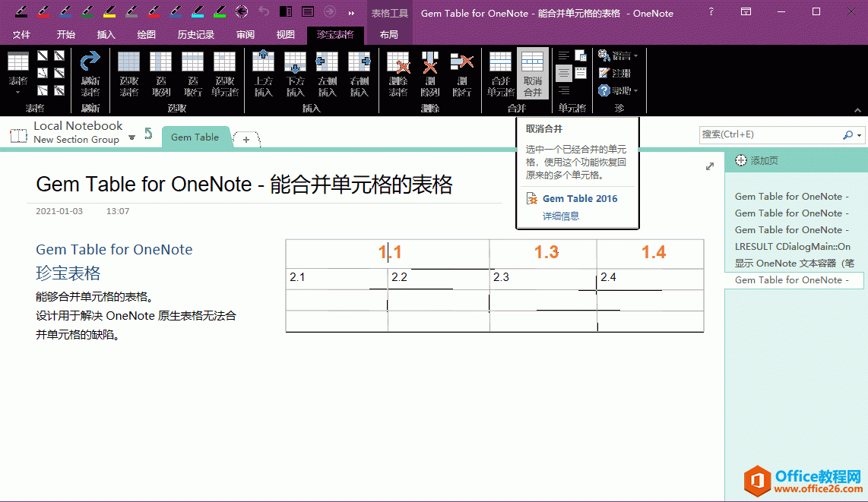The width and height of the screenshot is (868, 502).
Task: Toggle full page view with expand arrows
Action: click(710, 166)
